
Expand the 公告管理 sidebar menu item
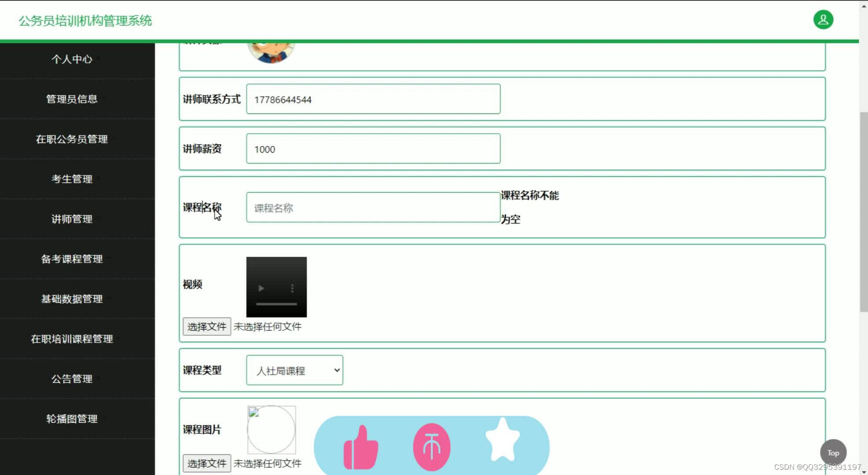pos(71,379)
